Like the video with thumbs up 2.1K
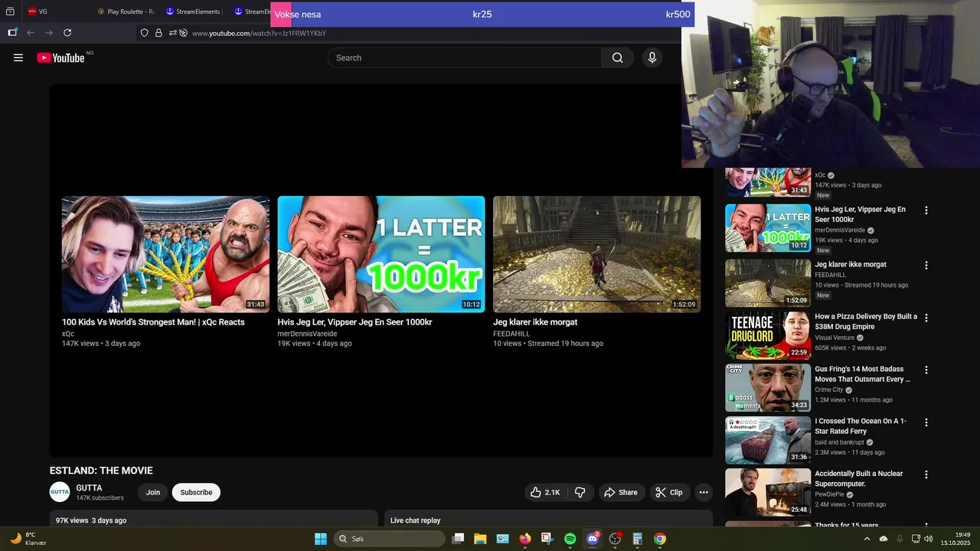Image resolution: width=980 pixels, height=551 pixels. [x=545, y=492]
